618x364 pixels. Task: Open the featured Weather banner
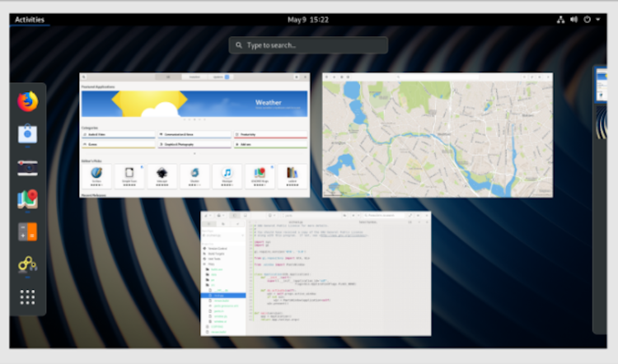[x=194, y=104]
